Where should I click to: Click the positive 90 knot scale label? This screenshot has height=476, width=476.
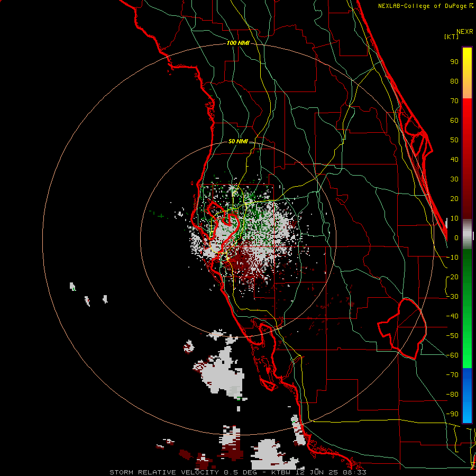[x=454, y=62]
